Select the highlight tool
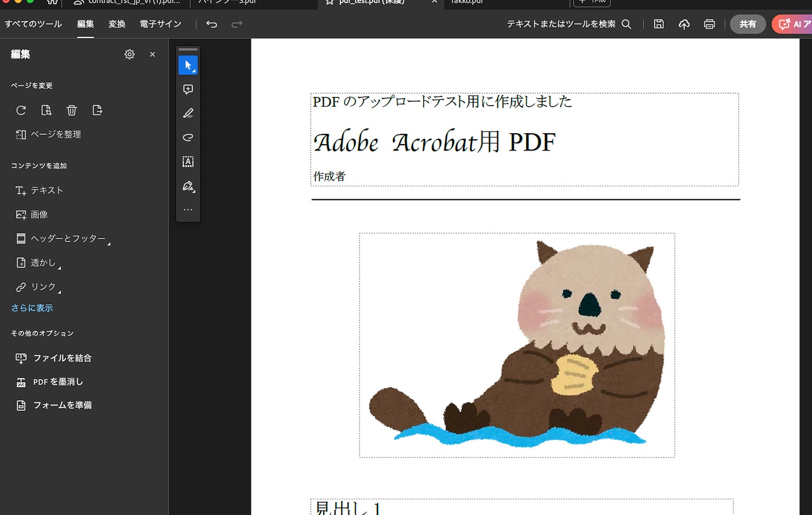812x515 pixels. tap(188, 113)
